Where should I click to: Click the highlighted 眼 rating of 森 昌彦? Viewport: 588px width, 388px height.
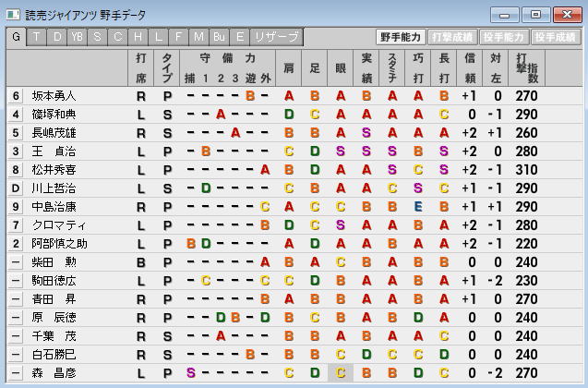pos(341,372)
